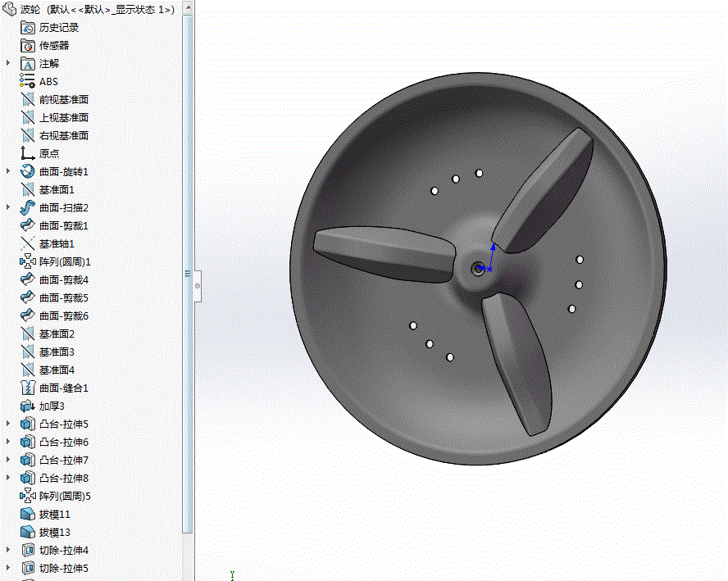Select the 右视基准面 plane icon
The height and width of the screenshot is (581, 728).
[x=28, y=135]
